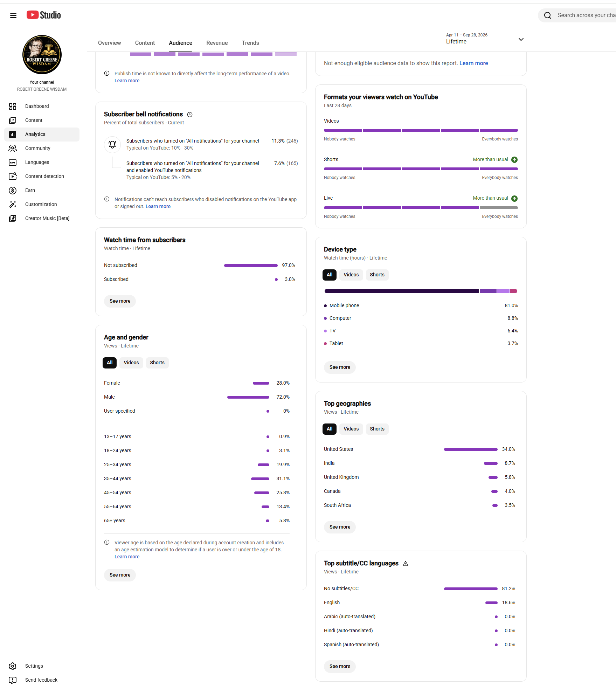
Task: Click the Live format watch-level bar
Action: click(421, 208)
